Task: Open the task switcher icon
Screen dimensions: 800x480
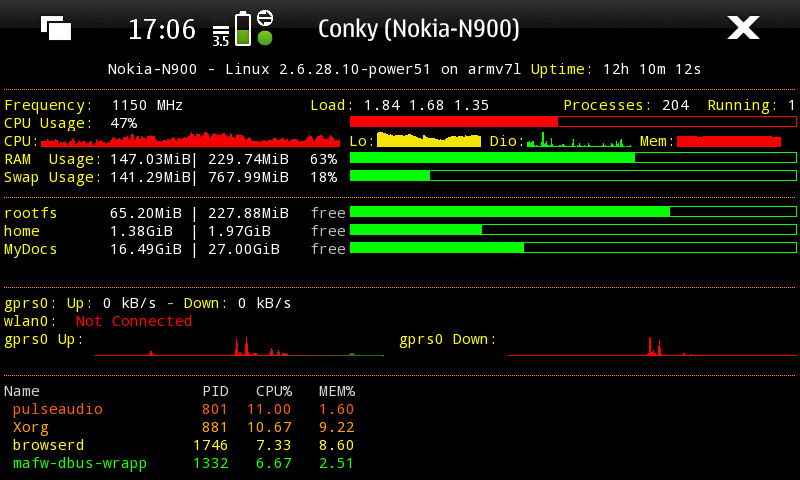Action: pyautogui.click(x=56, y=28)
